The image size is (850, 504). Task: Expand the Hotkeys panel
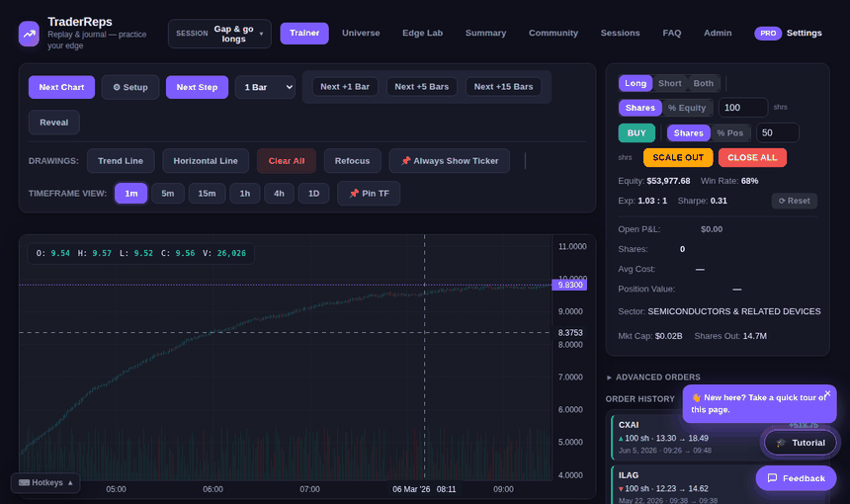click(45, 483)
